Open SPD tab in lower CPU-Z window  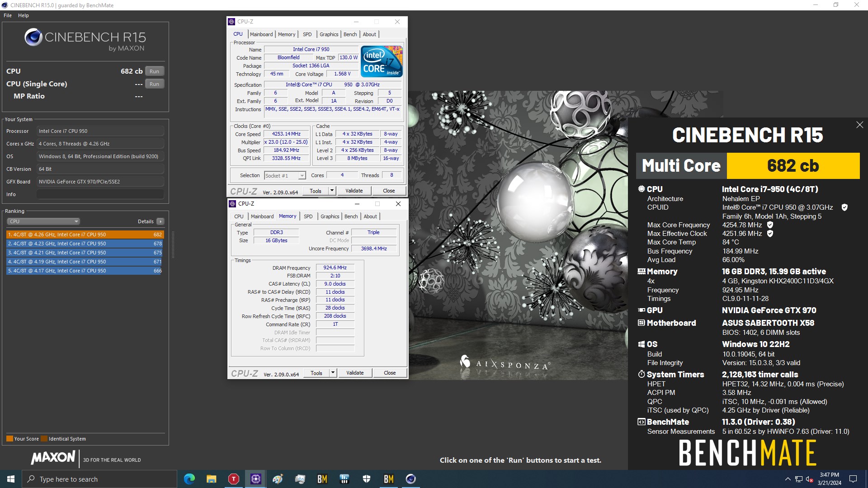coord(308,216)
